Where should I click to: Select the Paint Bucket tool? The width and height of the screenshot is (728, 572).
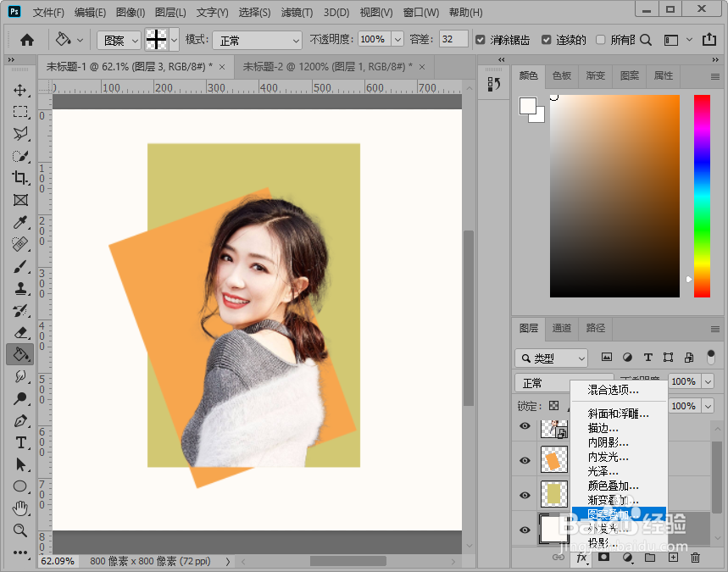pyautogui.click(x=20, y=354)
